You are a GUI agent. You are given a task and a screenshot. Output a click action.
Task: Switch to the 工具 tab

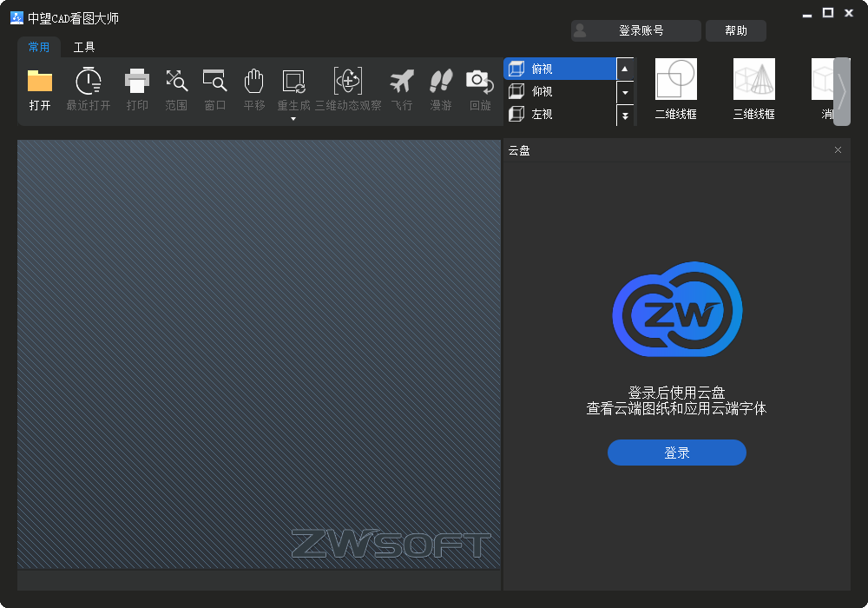(x=84, y=47)
